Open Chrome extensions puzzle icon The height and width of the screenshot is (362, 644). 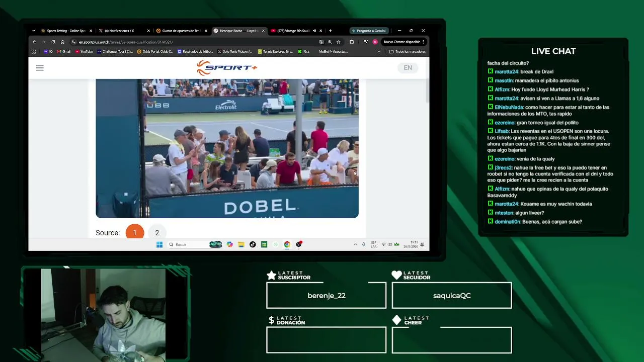[352, 42]
